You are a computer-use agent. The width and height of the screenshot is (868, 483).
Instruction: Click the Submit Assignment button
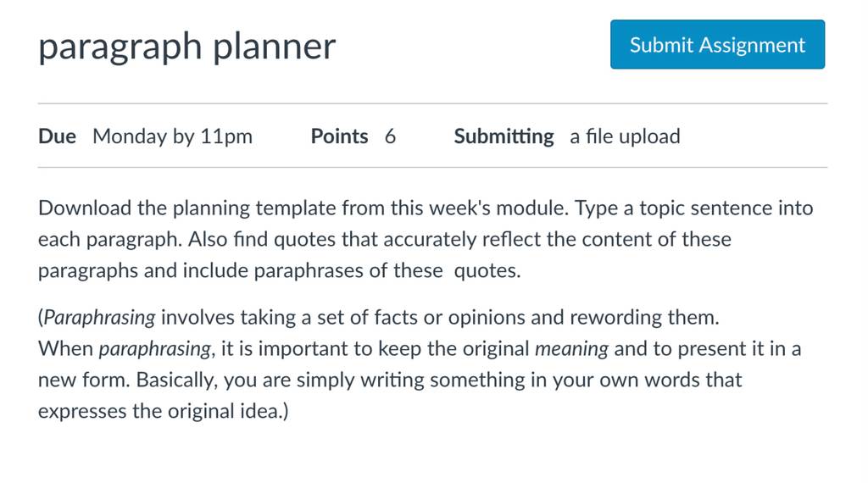pos(717,44)
